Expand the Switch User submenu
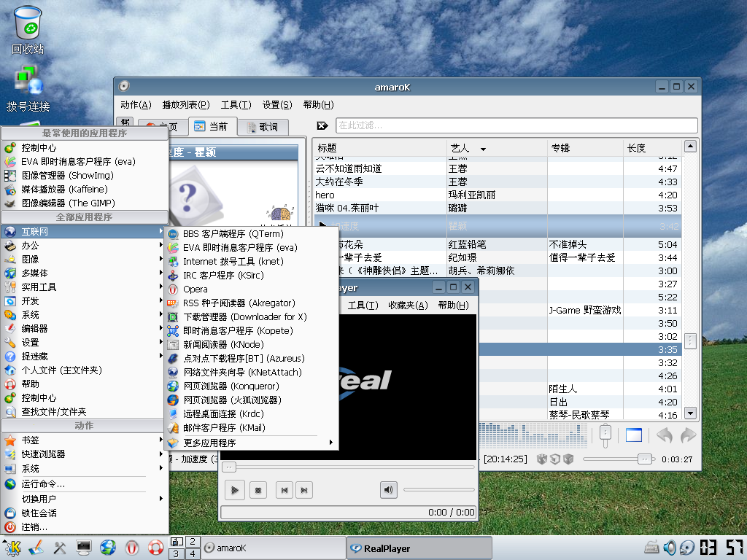This screenshot has width=747, height=560. coord(85,499)
